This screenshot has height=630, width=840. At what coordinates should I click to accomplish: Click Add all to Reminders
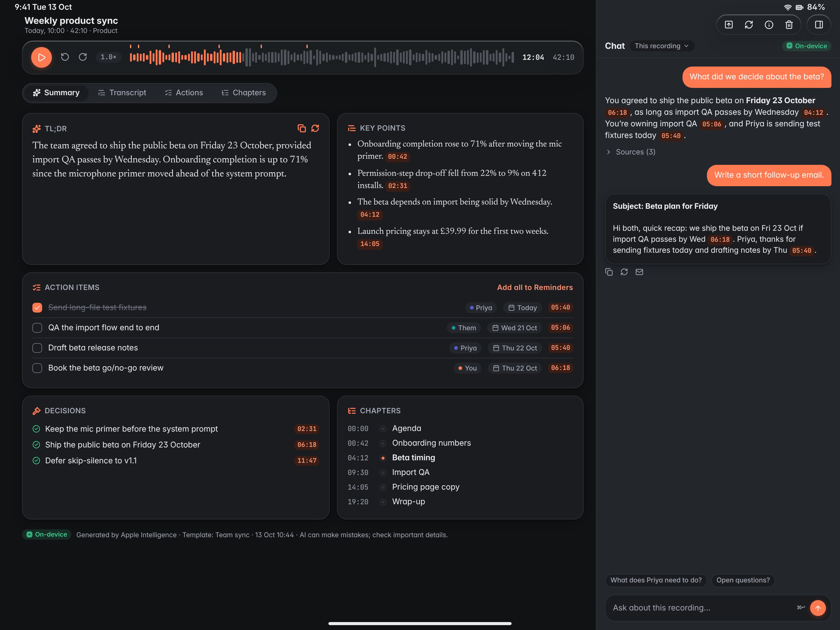(x=535, y=288)
